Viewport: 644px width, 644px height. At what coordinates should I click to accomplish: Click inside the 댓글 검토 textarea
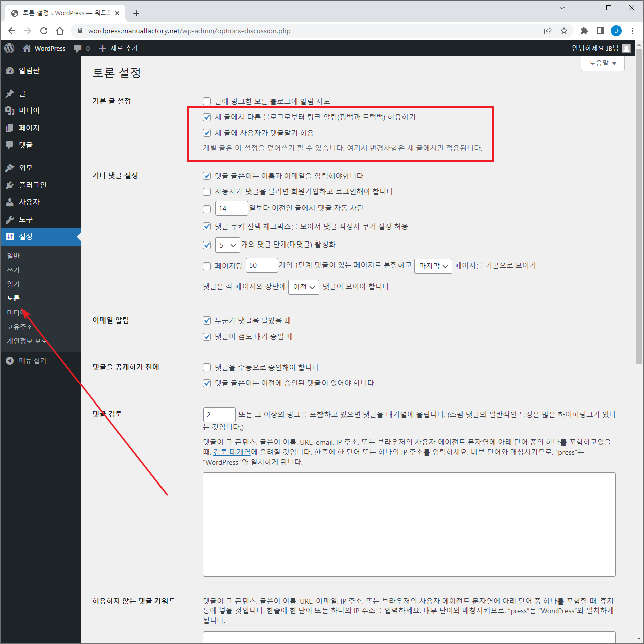(409, 524)
